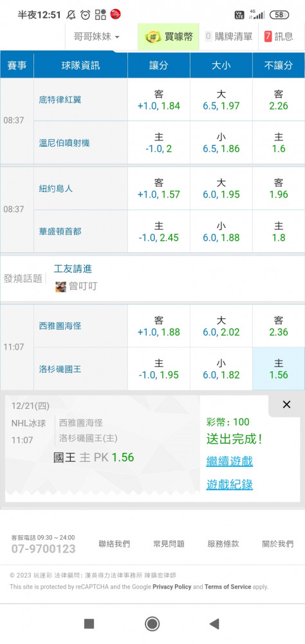
Task: Tap 曾叮叮 user avatar thumbnail
Action: click(60, 287)
